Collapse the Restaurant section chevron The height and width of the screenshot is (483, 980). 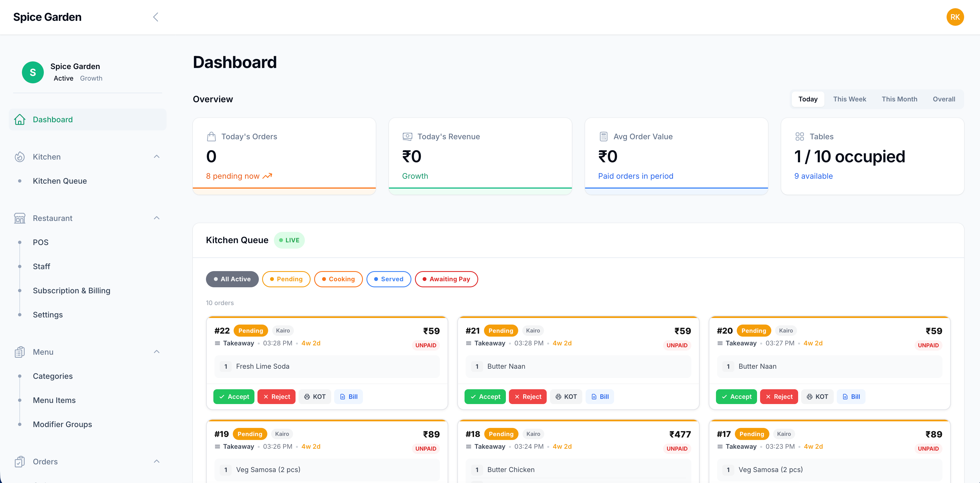click(156, 217)
